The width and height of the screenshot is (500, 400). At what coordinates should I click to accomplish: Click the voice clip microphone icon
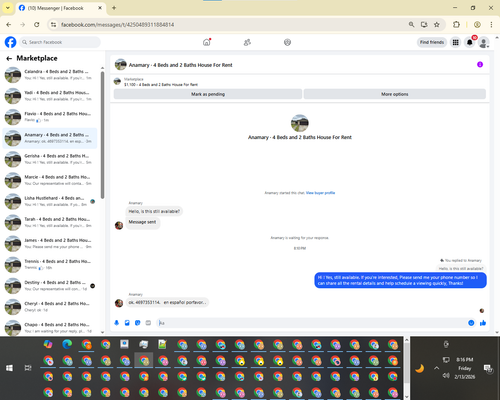click(117, 323)
